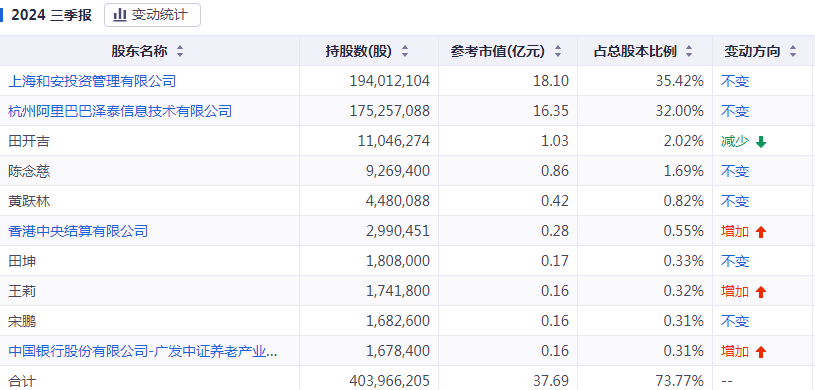The height and width of the screenshot is (390, 815).
Task: Open 杭州阿里巴巴泽泰信息技术有限公司 link
Action: click(120, 111)
